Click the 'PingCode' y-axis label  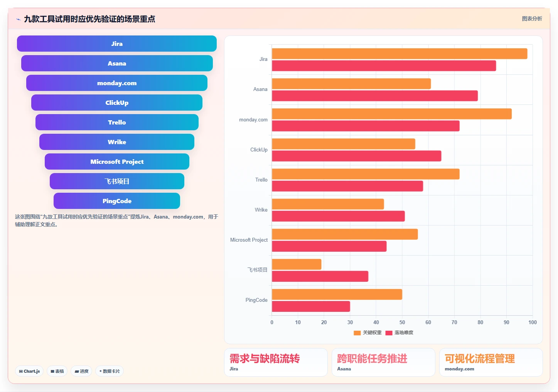[x=256, y=300]
